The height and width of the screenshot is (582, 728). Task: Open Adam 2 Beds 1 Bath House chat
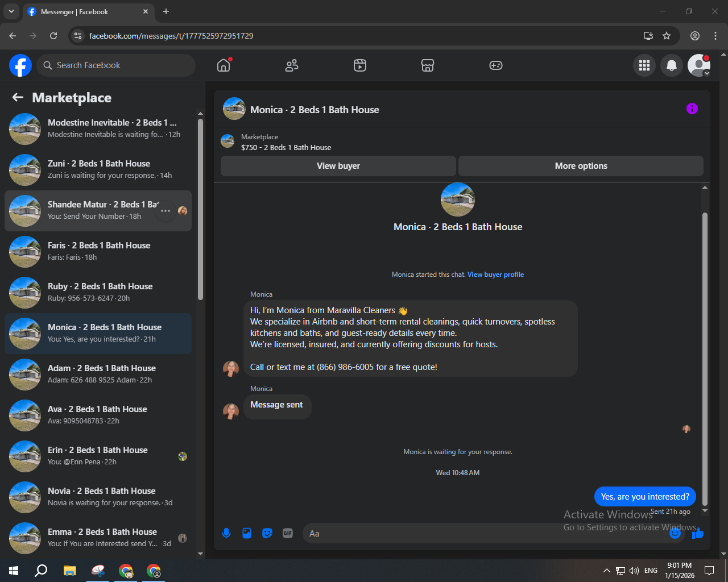coord(98,375)
